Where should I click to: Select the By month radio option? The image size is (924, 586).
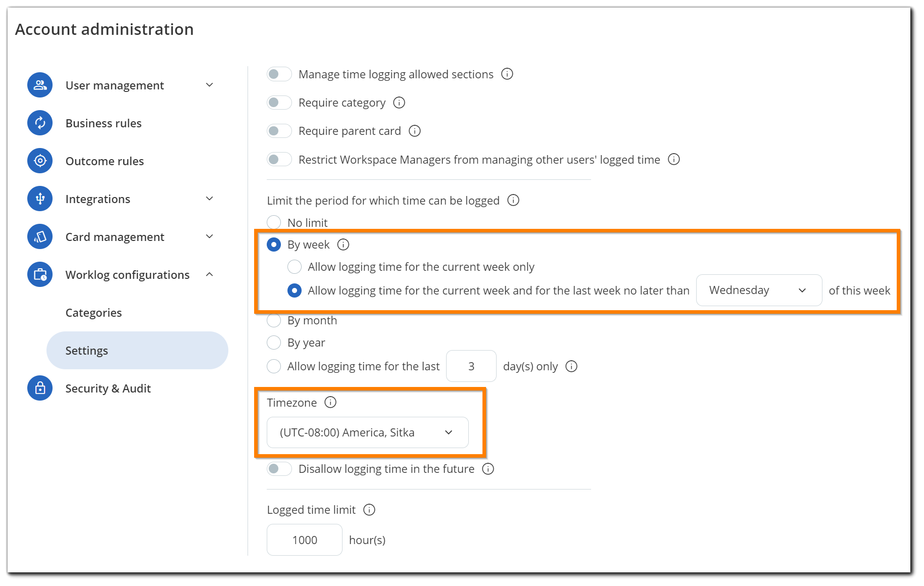(x=273, y=320)
